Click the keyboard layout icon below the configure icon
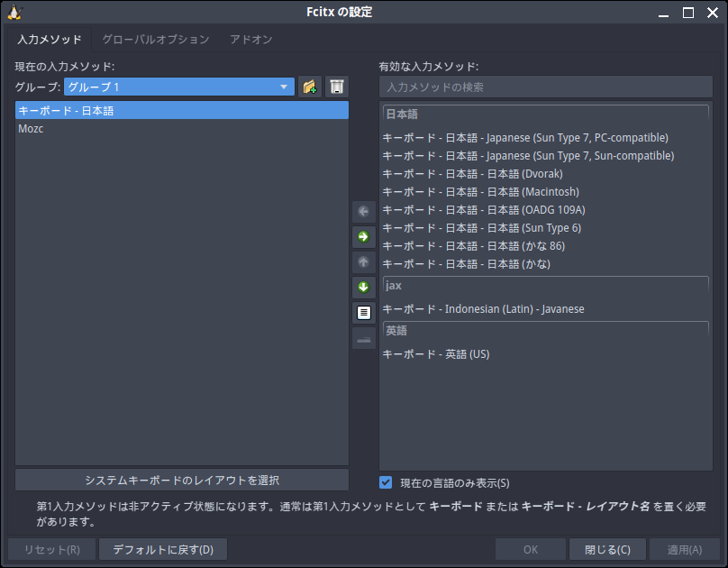 click(x=363, y=339)
